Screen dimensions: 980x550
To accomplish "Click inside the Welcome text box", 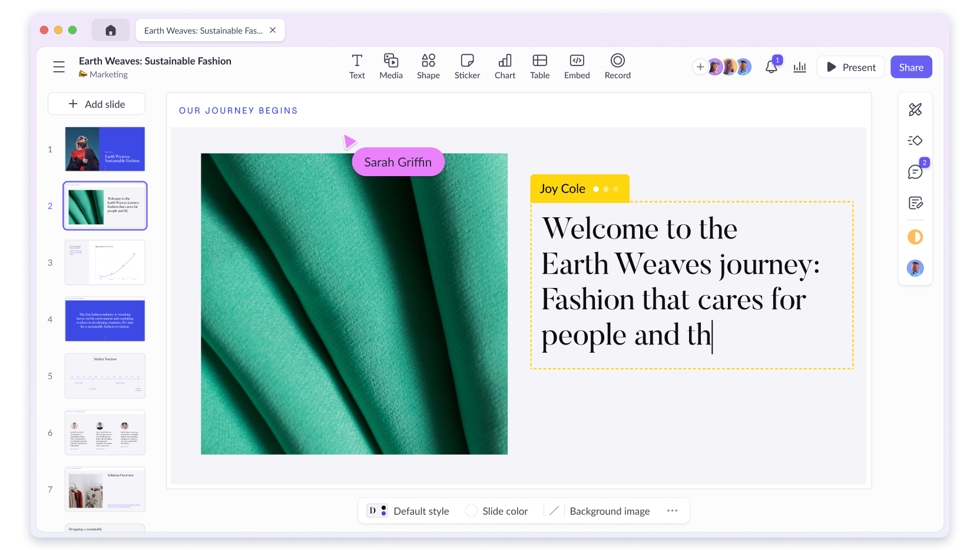I will 692,285.
